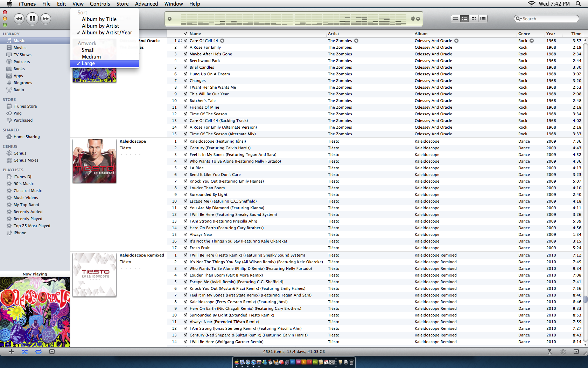Open the Recently Added playlist
The width and height of the screenshot is (588, 368).
[x=28, y=212]
